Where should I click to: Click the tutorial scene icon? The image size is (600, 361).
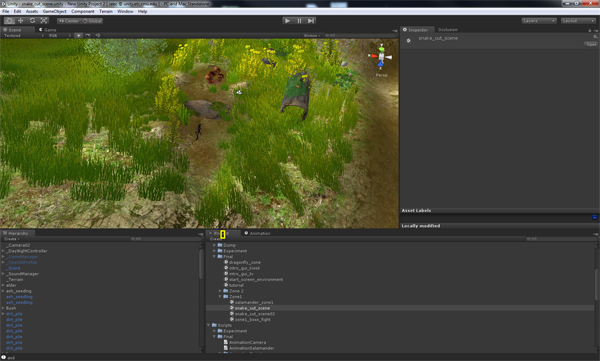pos(226,285)
